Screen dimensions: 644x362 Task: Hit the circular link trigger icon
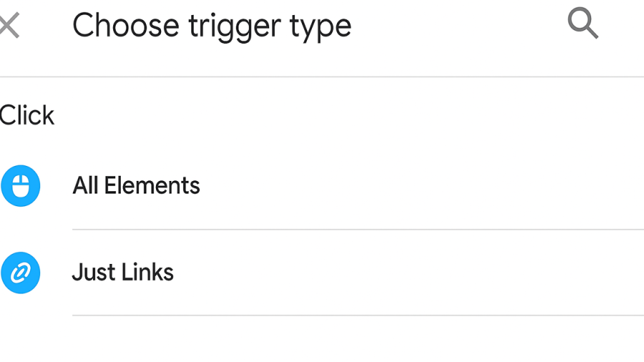pyautogui.click(x=20, y=272)
